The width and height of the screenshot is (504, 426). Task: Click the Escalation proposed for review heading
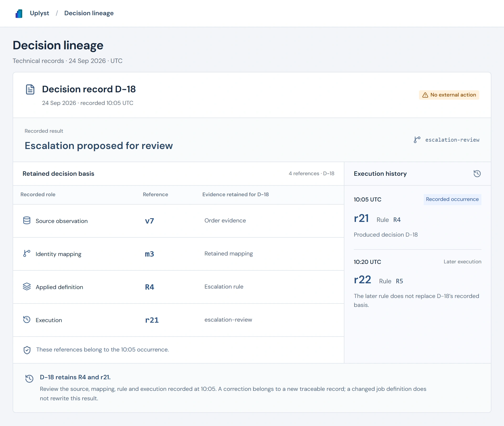pyautogui.click(x=99, y=146)
